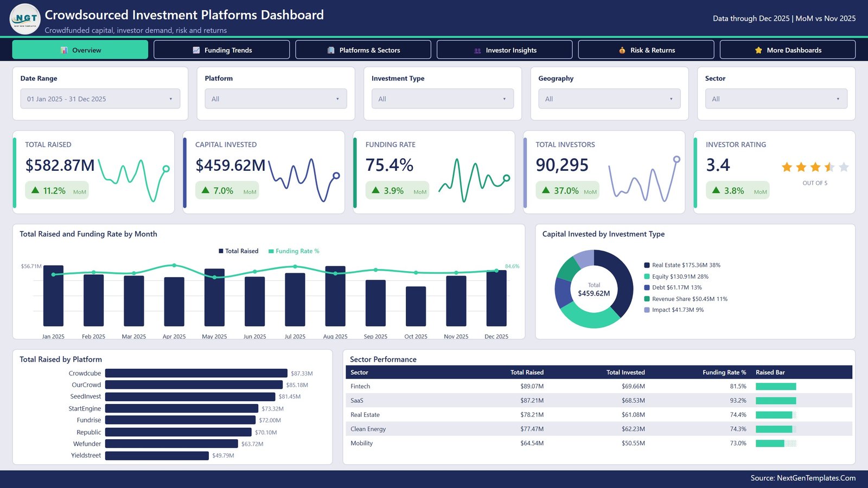Click the Investor Rating up-arrow indicator
This screenshot has width=868, height=488.
pos(716,190)
